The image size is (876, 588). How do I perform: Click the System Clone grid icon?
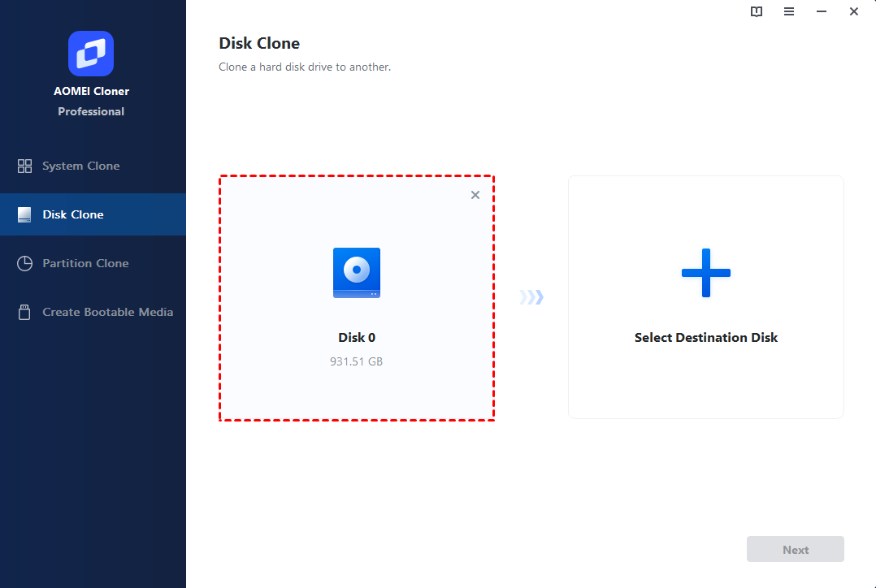24,166
